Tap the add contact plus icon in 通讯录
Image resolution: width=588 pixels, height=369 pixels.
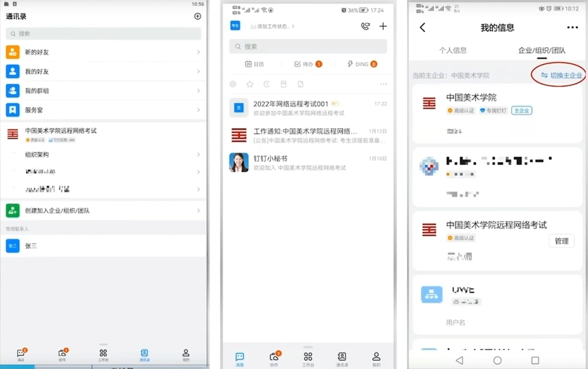coord(197,16)
